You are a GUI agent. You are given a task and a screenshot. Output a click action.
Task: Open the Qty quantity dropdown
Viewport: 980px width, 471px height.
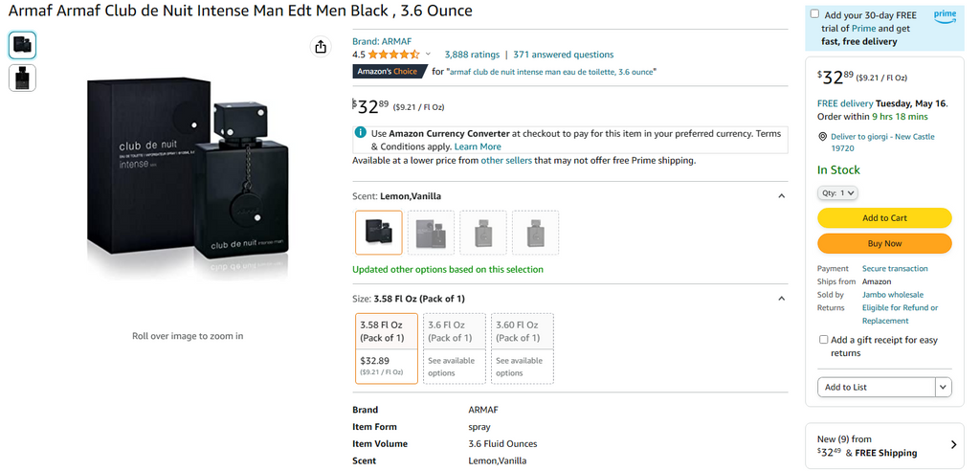(837, 193)
